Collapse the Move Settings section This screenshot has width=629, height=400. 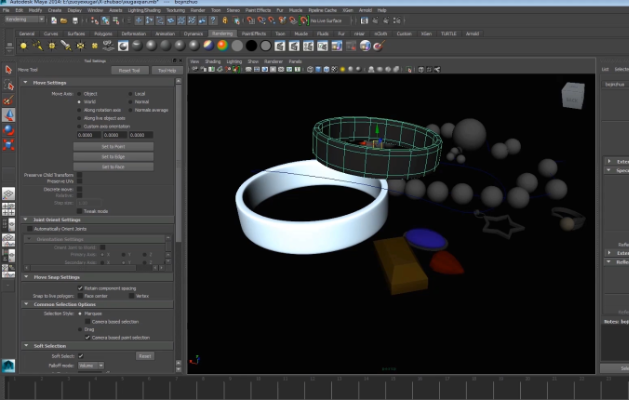pos(25,82)
